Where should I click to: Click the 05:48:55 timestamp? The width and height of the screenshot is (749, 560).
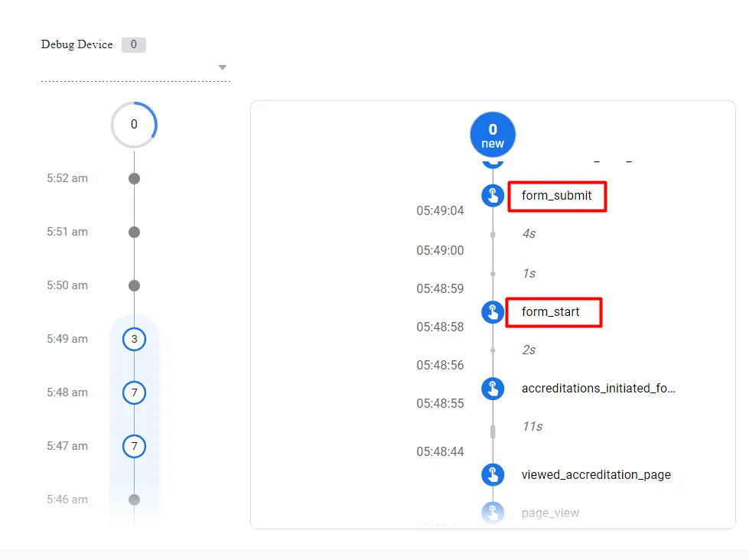point(440,403)
